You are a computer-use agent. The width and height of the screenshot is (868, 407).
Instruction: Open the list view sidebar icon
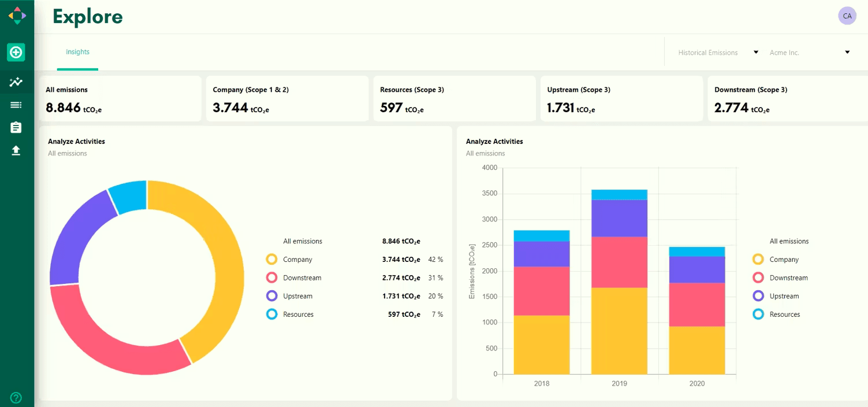(x=16, y=105)
